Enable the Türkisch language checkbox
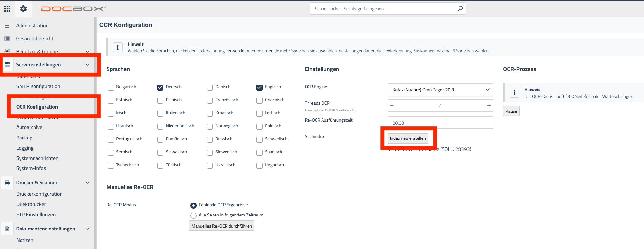 [x=160, y=165]
